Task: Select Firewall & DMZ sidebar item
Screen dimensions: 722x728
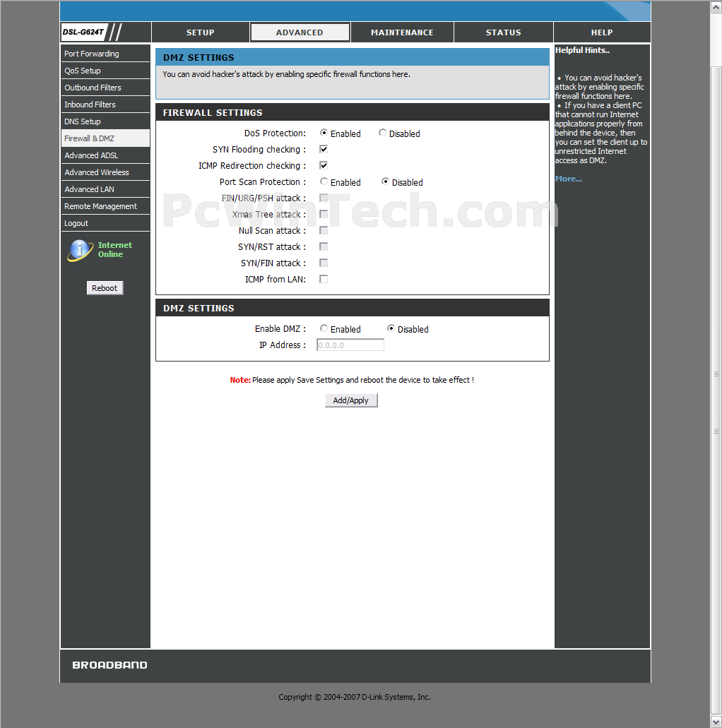Action: tap(105, 138)
